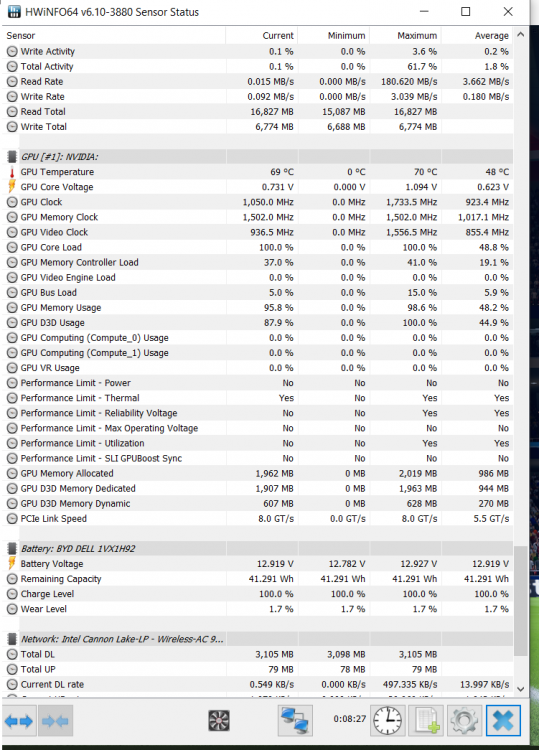
Task: Click the scrollbar up arrow
Action: tap(521, 35)
